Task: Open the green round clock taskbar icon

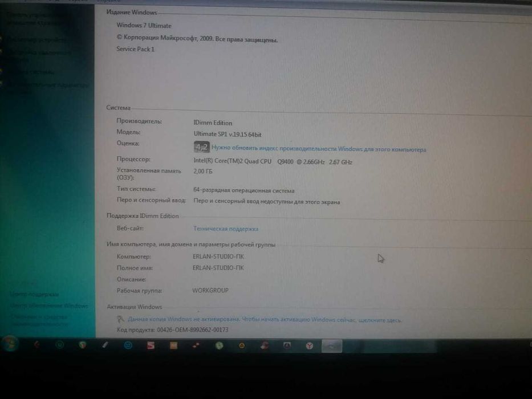Action: (219, 345)
